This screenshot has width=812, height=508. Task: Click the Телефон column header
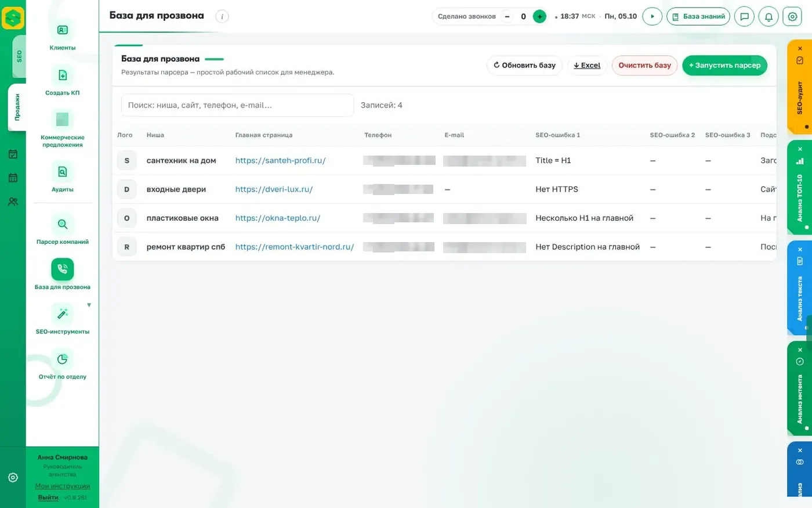[378, 135]
